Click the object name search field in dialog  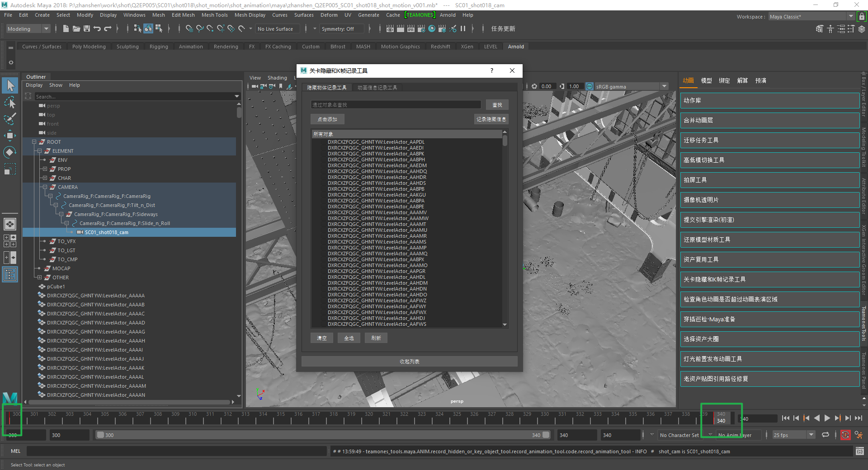coord(396,105)
